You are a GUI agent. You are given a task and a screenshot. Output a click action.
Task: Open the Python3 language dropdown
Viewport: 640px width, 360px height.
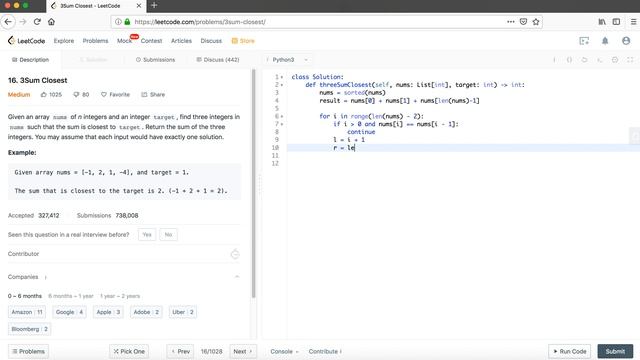287,60
